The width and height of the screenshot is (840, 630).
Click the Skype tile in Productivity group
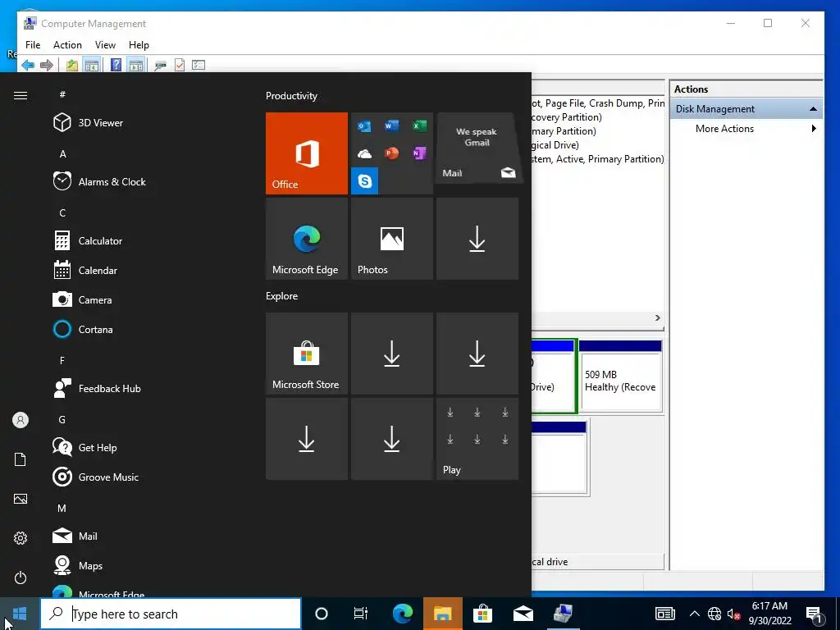(365, 181)
